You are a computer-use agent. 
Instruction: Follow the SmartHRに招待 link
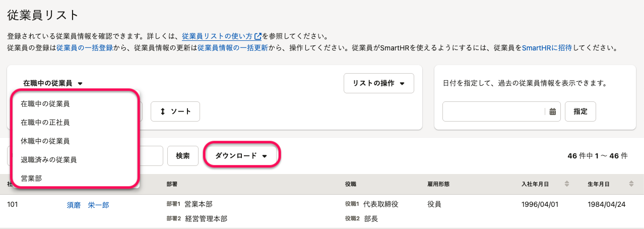point(547,48)
